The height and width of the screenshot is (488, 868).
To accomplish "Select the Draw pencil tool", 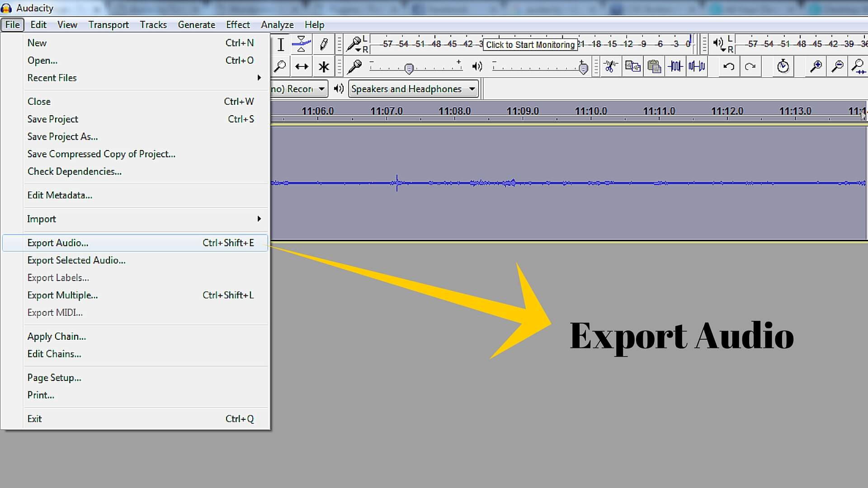I will (324, 44).
